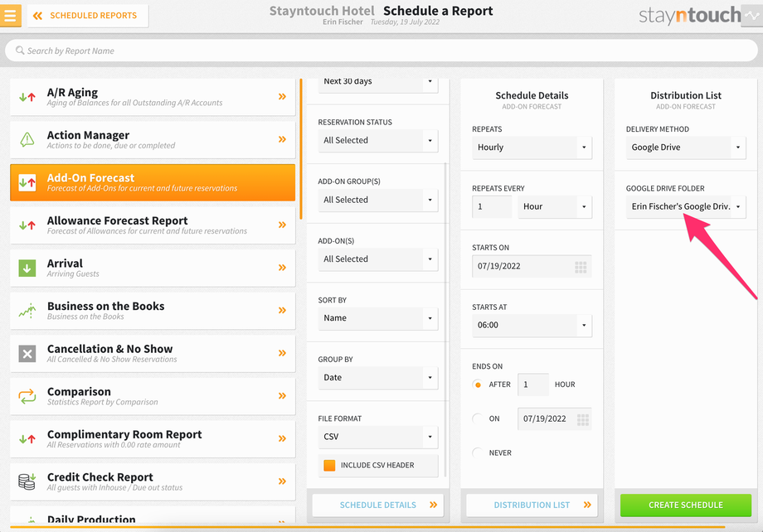Click the Allowance Forecast arrows icon
The width and height of the screenshot is (763, 532).
pyautogui.click(x=27, y=225)
